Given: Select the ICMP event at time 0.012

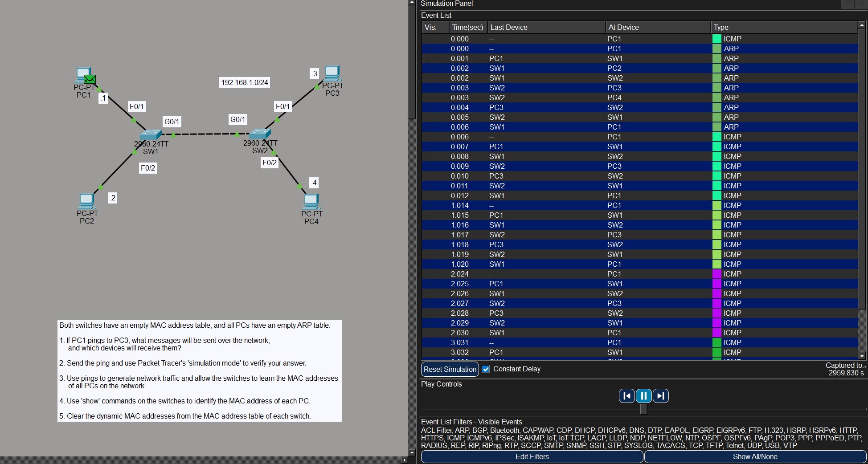Looking at the screenshot, I should [x=640, y=195].
